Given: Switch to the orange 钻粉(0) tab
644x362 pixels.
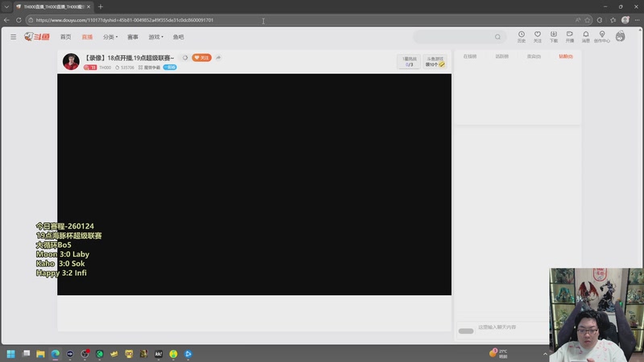Looking at the screenshot, I should coord(566,56).
